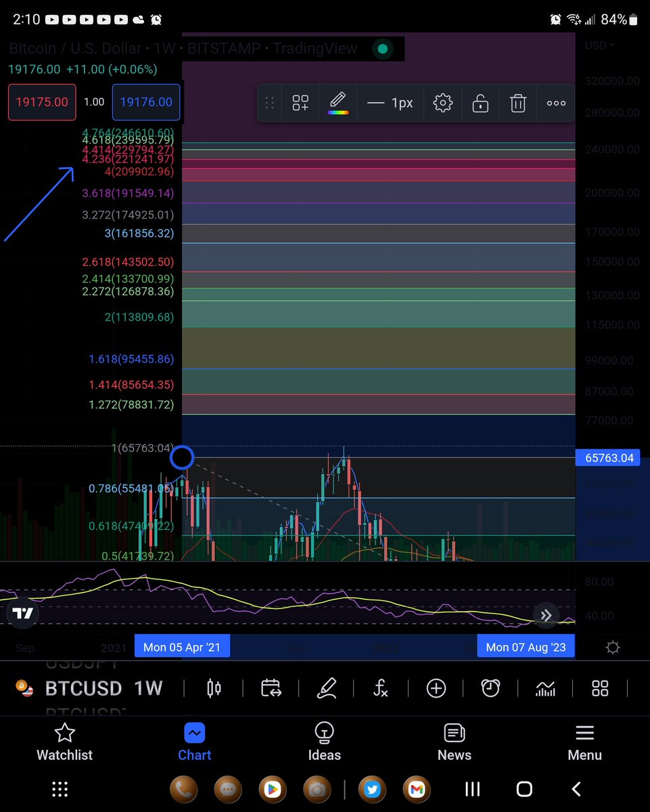This screenshot has height=812, width=650.
Task: Tap the 3.618(191549.14) Fibonacci label
Action: (128, 194)
